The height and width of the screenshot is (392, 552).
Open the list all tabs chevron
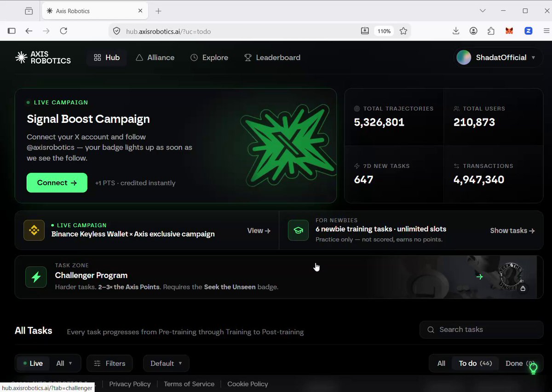point(483,11)
